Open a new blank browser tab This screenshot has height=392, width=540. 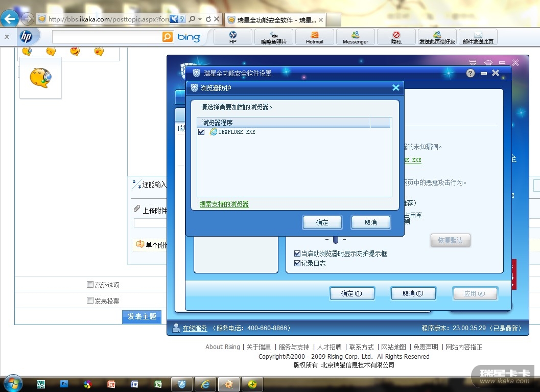click(x=334, y=20)
